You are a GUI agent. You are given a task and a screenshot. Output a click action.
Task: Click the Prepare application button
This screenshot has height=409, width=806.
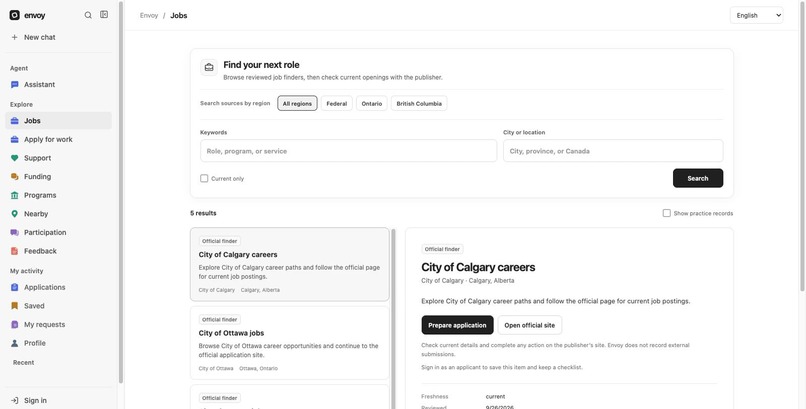pyautogui.click(x=457, y=325)
